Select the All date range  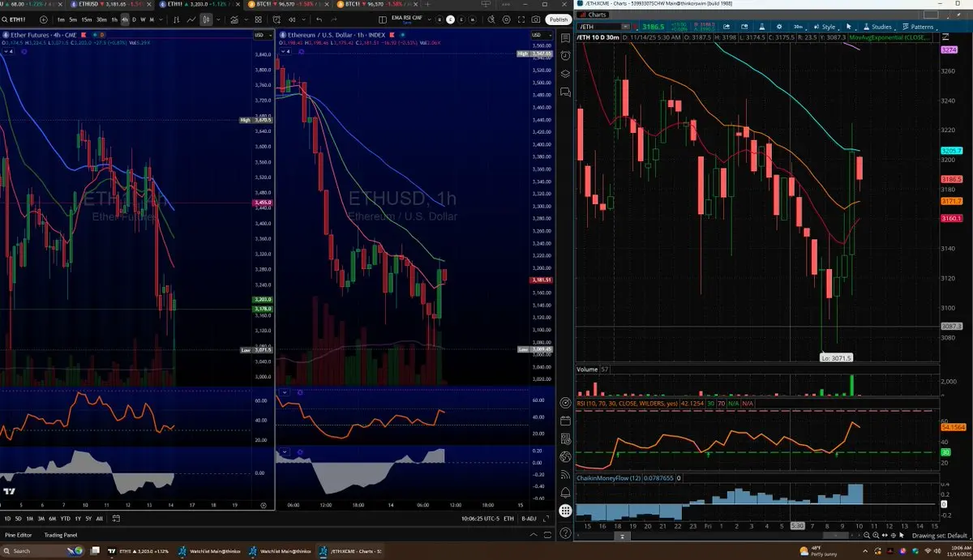(x=99, y=518)
